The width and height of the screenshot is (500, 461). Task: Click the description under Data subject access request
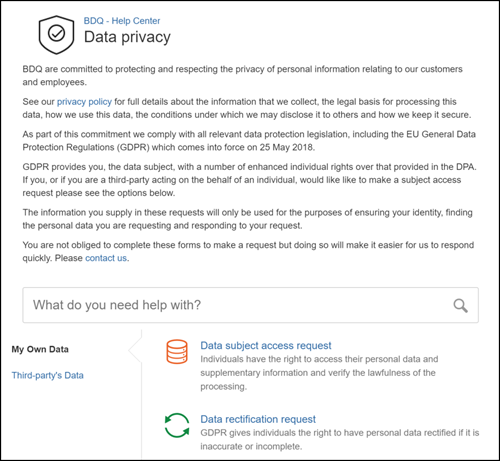coord(319,373)
